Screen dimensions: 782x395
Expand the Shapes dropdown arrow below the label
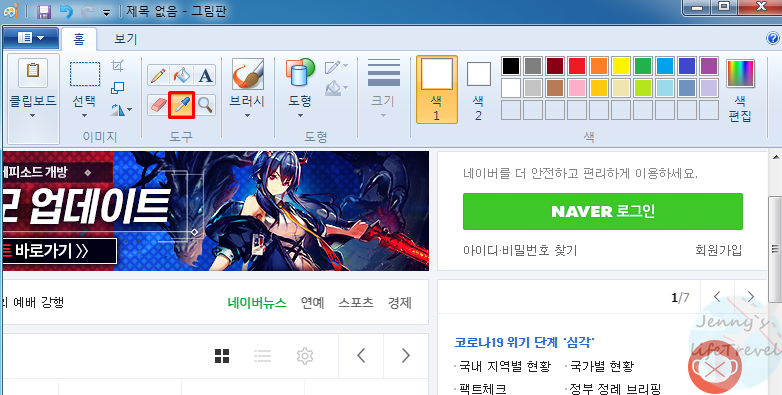tap(300, 116)
